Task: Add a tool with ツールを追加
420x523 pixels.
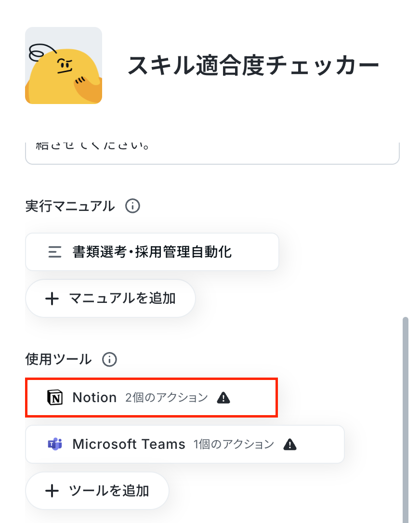Action: tap(97, 491)
